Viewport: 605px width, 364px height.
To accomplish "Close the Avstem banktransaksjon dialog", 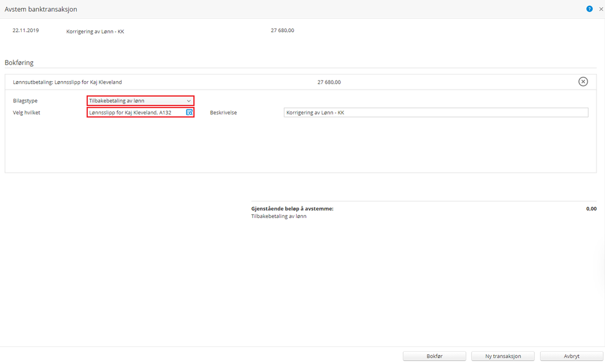I will 601,9.
